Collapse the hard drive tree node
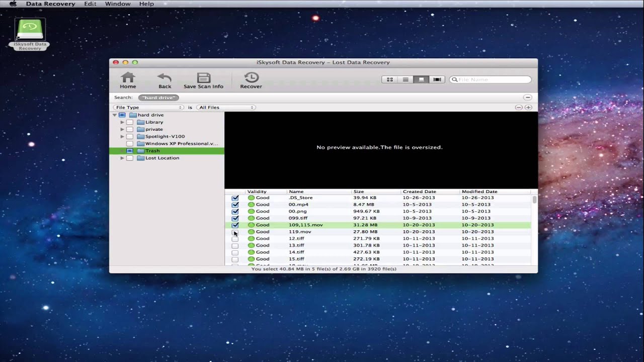Screen dimensions: 644x362 pyautogui.click(x=115, y=115)
